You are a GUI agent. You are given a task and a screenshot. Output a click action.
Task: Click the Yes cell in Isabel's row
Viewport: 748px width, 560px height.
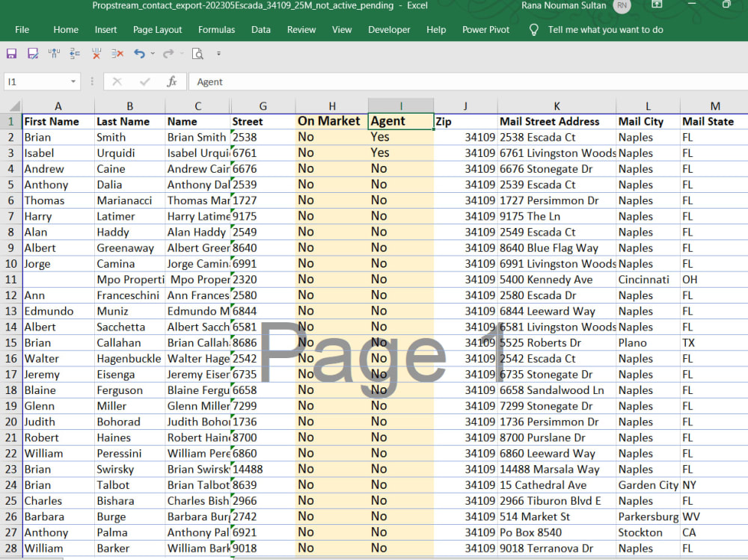401,153
